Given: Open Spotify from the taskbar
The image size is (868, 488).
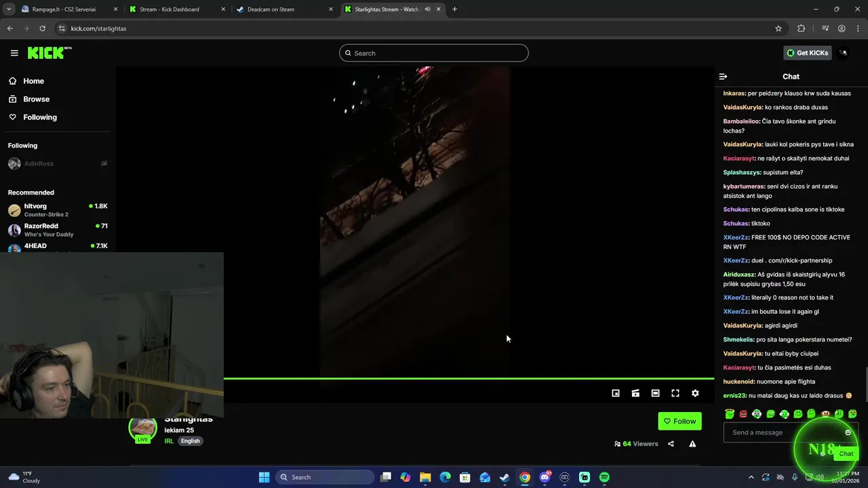Looking at the screenshot, I should (604, 477).
